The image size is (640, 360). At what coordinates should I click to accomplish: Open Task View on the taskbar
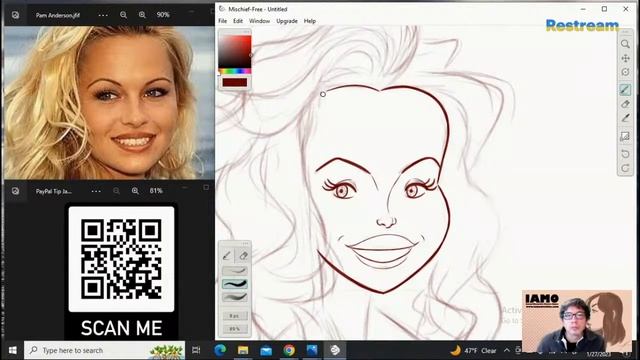point(196,350)
